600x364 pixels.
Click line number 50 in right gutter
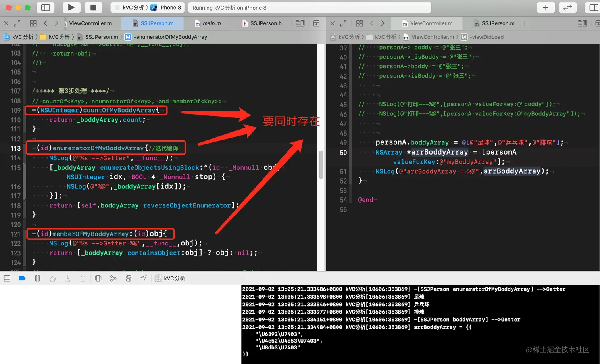343,153
